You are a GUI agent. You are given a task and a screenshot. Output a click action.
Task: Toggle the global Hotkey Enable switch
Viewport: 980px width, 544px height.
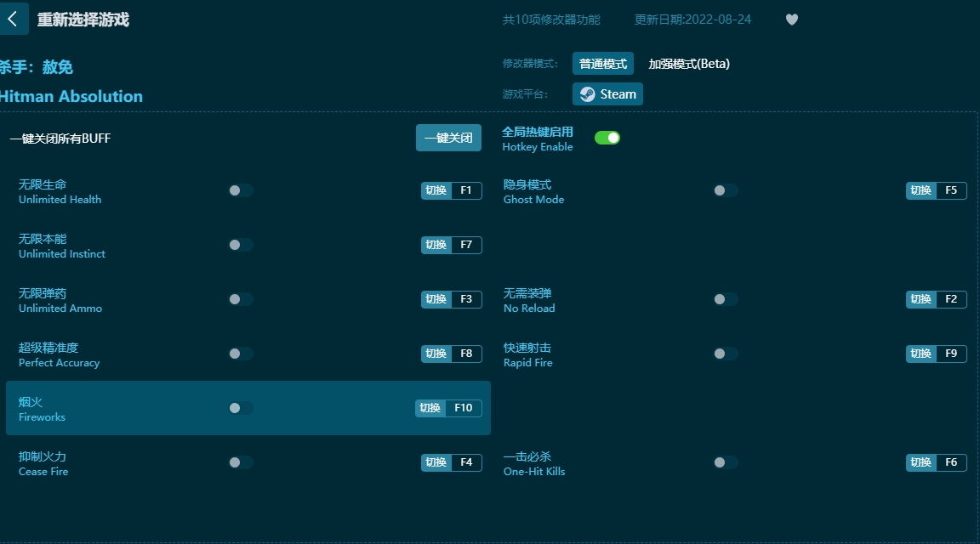coord(607,138)
